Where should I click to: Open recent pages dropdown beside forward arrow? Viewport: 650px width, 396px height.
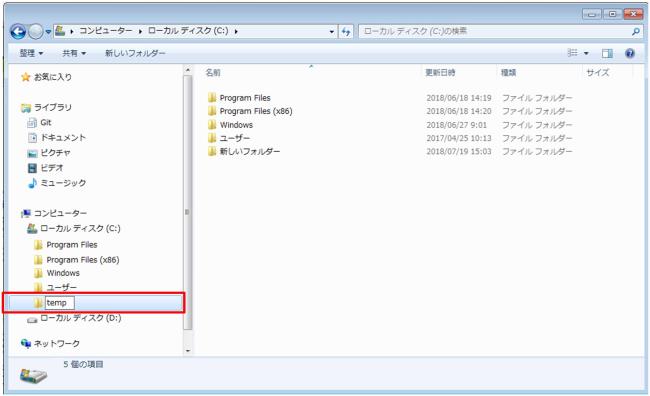point(48,32)
